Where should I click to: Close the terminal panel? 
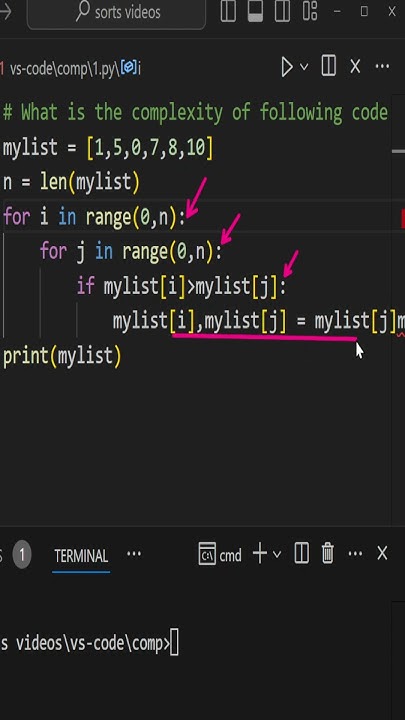pyautogui.click(x=382, y=554)
